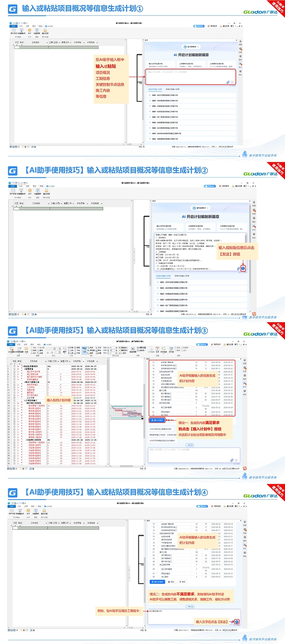Tick checkbox of 主体结构施工 row in step ③
This screenshot has width=285, height=644.
coord(14,400)
